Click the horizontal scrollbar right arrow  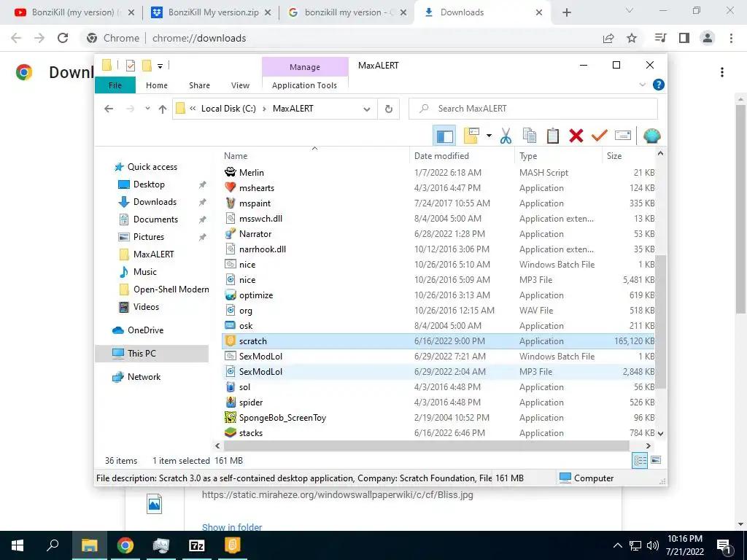click(x=649, y=446)
